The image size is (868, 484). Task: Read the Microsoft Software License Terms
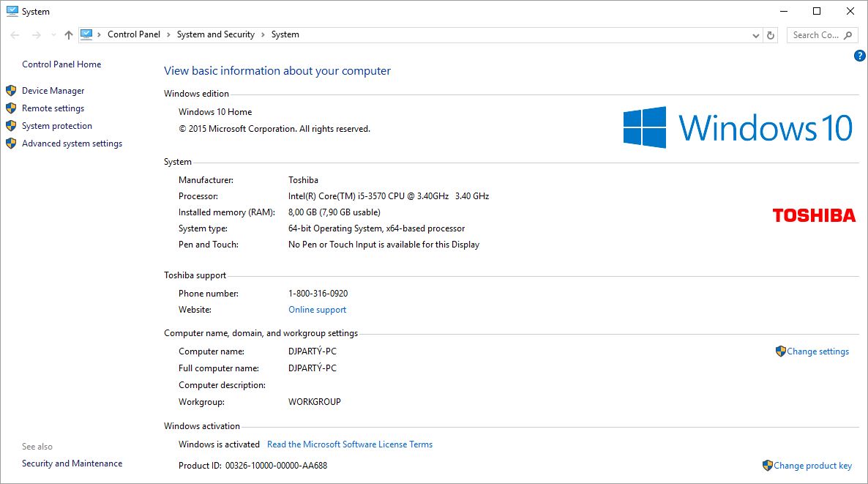[x=349, y=444]
